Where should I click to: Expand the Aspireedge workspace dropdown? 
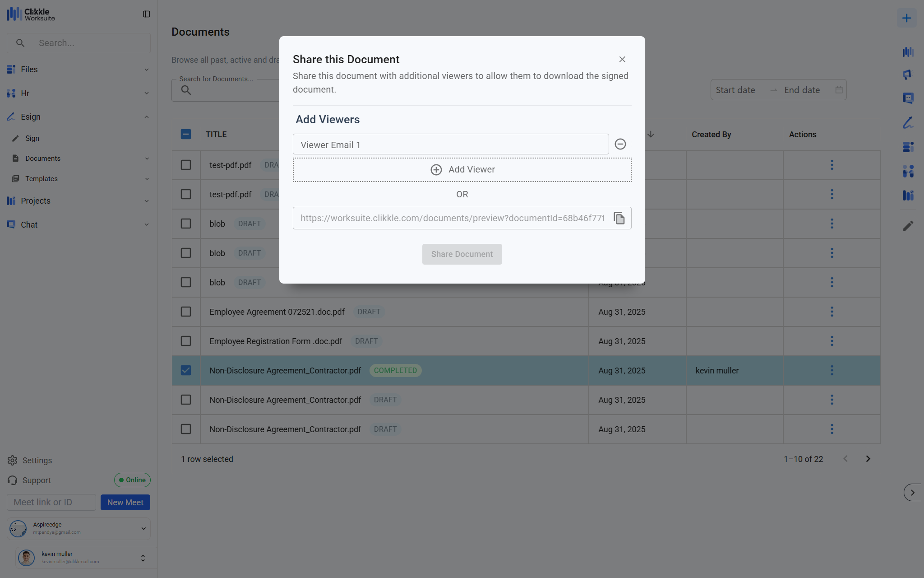pyautogui.click(x=143, y=528)
